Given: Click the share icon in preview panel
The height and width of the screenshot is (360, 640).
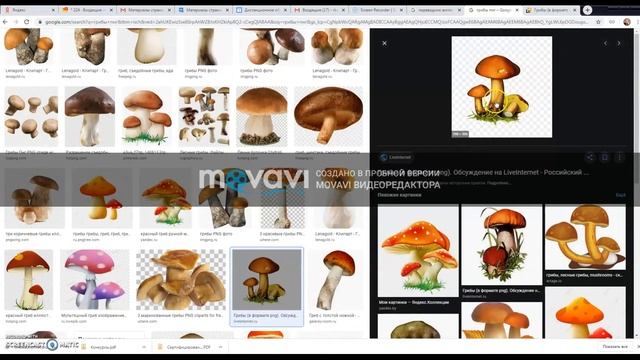Looking at the screenshot, I should [590, 157].
